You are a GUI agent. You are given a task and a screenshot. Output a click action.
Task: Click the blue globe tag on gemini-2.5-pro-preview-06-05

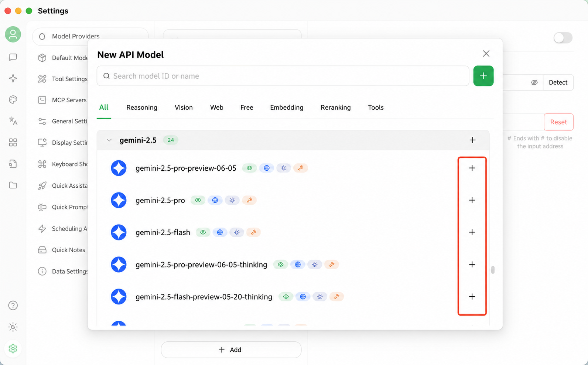pyautogui.click(x=267, y=168)
